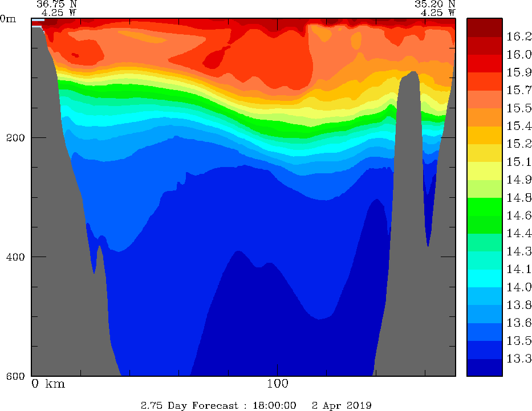Image resolution: width=532 pixels, height=411 pixels.
Task: Click the 13.8 colorbar label
Action: pos(519,305)
